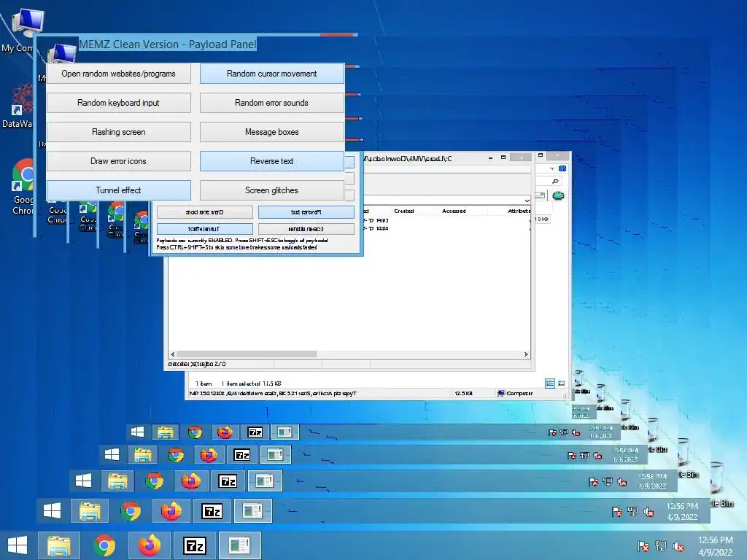Click the 'Payloads are currently ENABLED' notice text
This screenshot has height=560, width=747.
tap(242, 241)
